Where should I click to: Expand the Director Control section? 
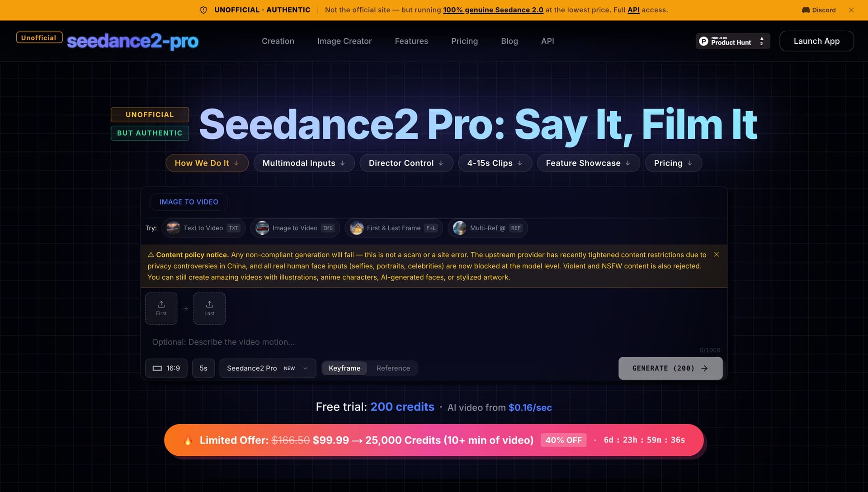click(406, 163)
